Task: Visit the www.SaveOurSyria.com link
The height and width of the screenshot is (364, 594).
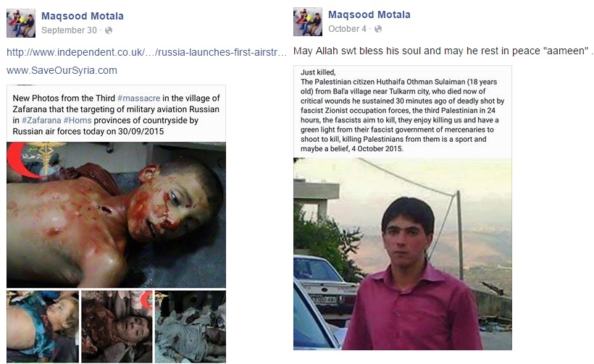Action: pyautogui.click(x=62, y=70)
